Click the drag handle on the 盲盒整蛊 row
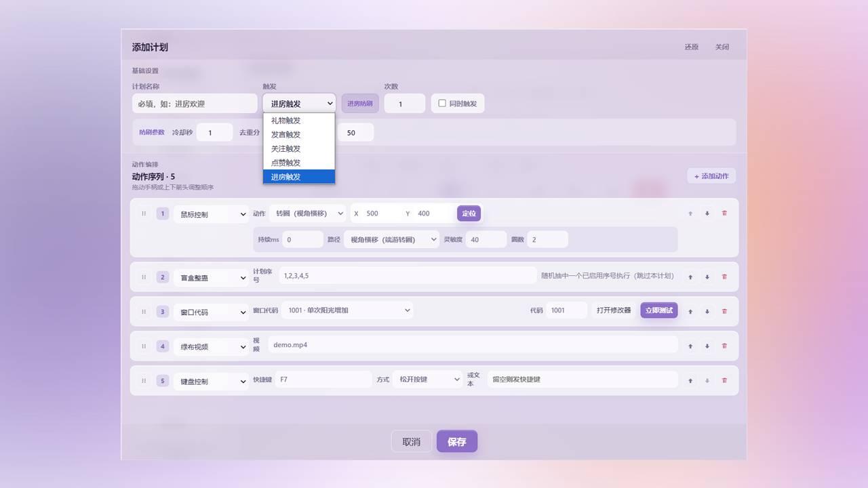 (144, 277)
